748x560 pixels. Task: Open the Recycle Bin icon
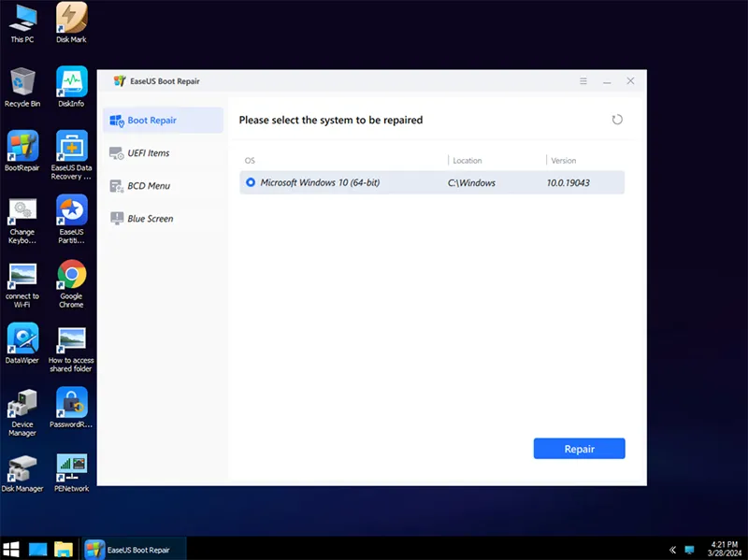tap(22, 87)
